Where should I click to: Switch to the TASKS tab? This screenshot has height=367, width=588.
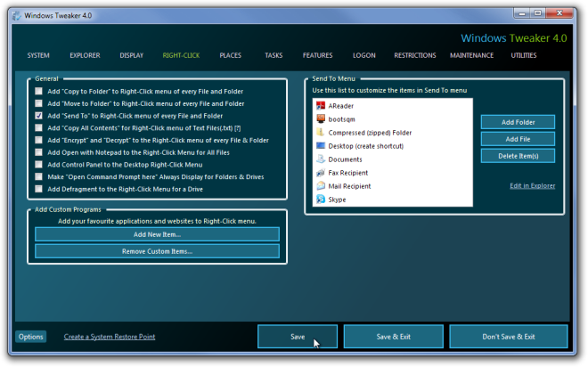click(274, 55)
